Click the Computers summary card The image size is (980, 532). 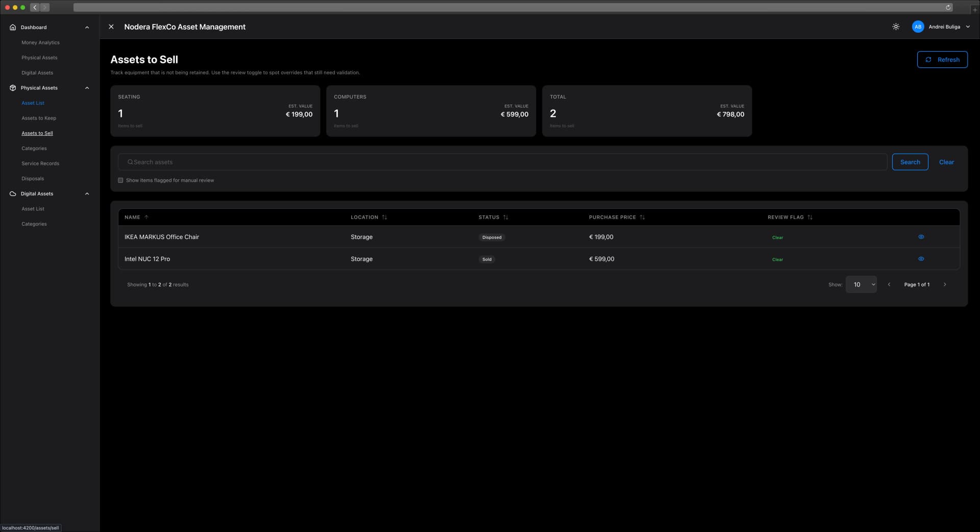[431, 111]
